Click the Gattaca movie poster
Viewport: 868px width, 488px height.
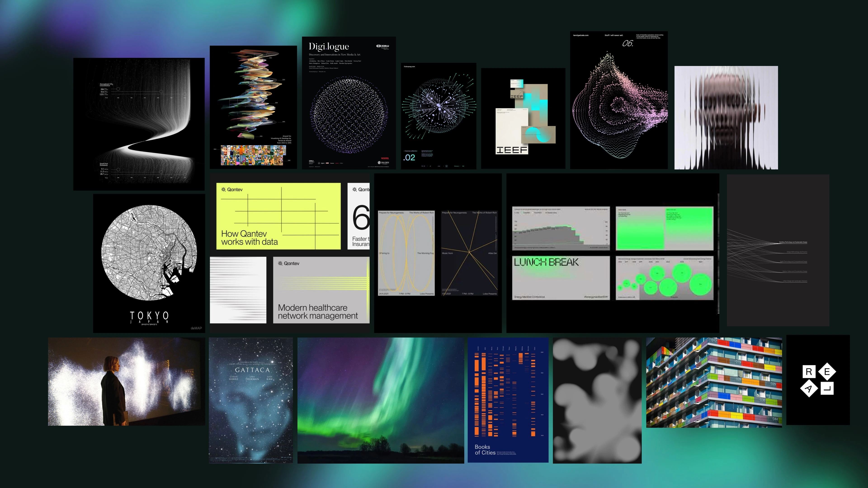click(x=251, y=400)
